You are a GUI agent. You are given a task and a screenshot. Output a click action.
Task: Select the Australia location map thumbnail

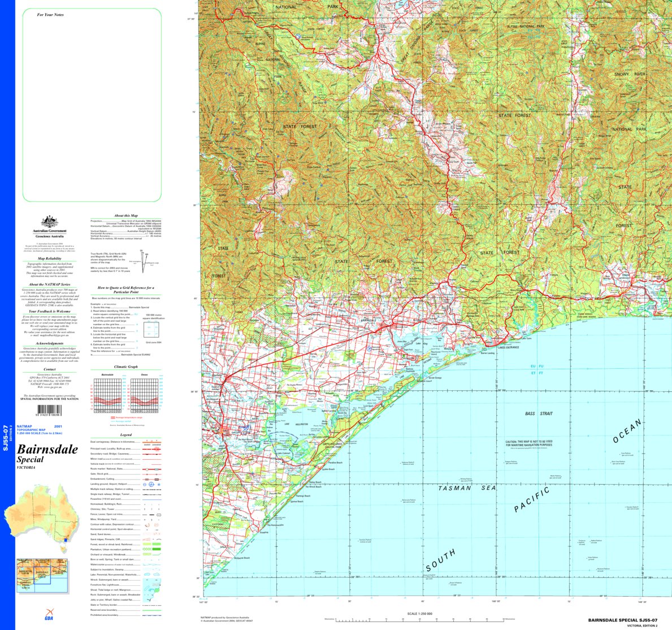point(42,519)
